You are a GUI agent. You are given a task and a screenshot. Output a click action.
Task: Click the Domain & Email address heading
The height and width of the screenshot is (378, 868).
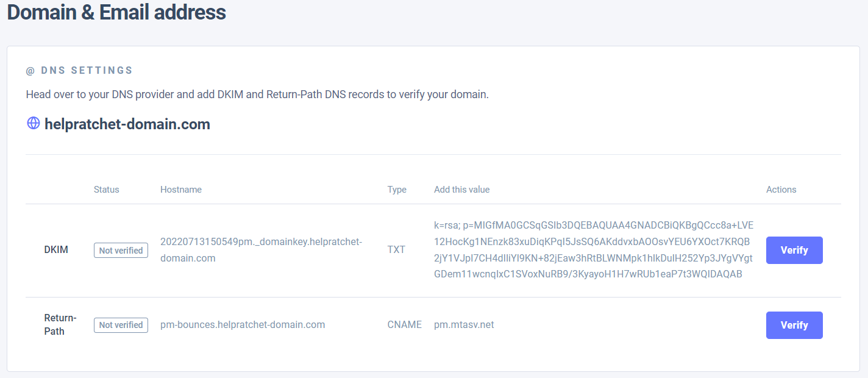pos(116,12)
